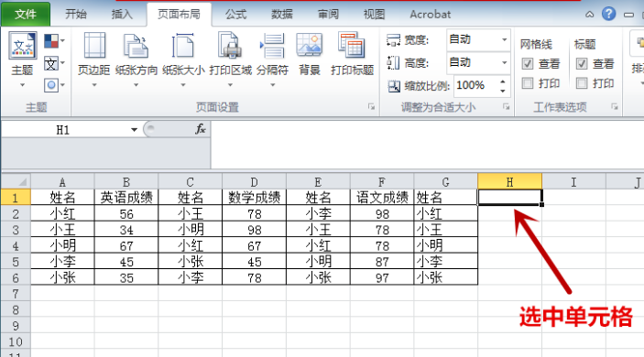This screenshot has width=644, height=357.
Task: Click cell F5 with value 87
Action: coord(382,262)
